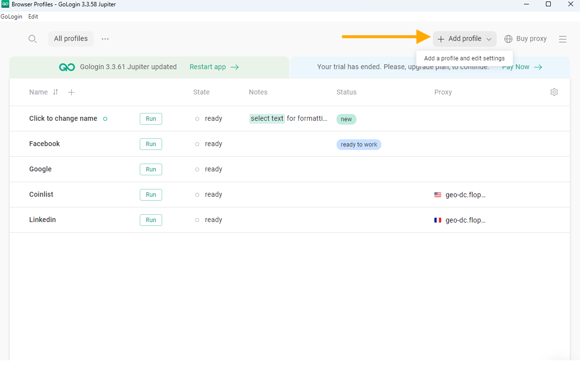Click the globe icon next to Buy proxy
Viewport: 580px width, 392px height.
tap(508, 39)
